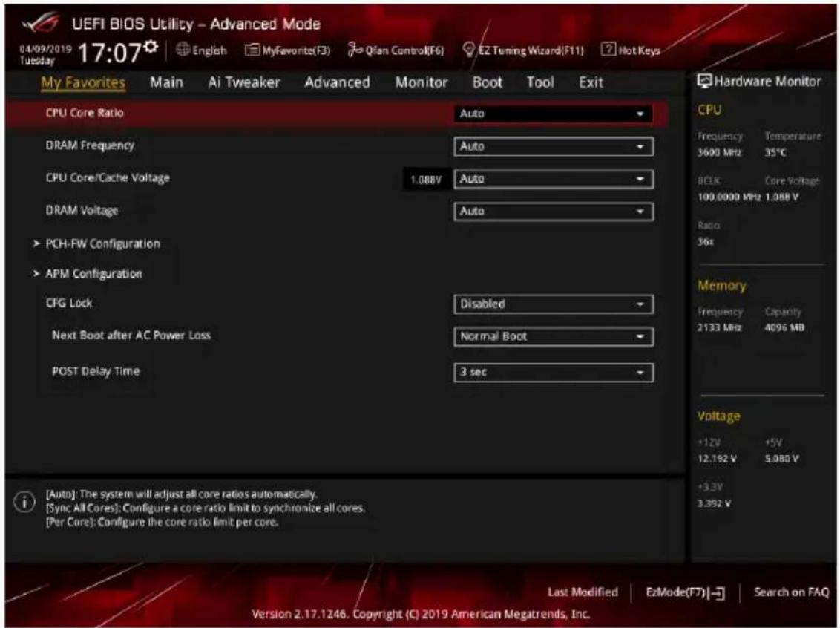Open MyFavorite(F3) menu
Screen dimensions: 840x628
coord(288,50)
